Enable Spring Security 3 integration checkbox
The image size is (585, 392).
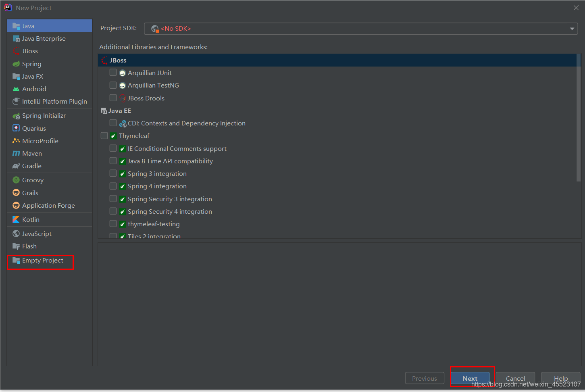pos(113,198)
